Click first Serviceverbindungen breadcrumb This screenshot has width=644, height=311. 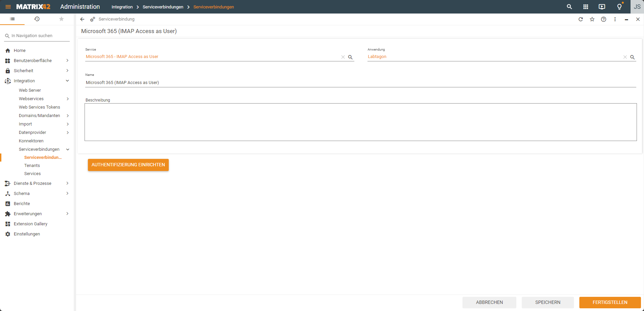(163, 7)
